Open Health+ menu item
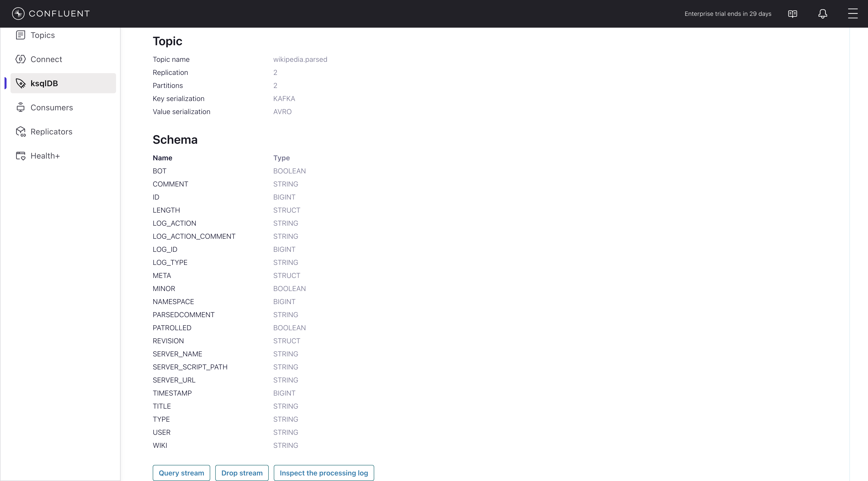 pyautogui.click(x=45, y=156)
